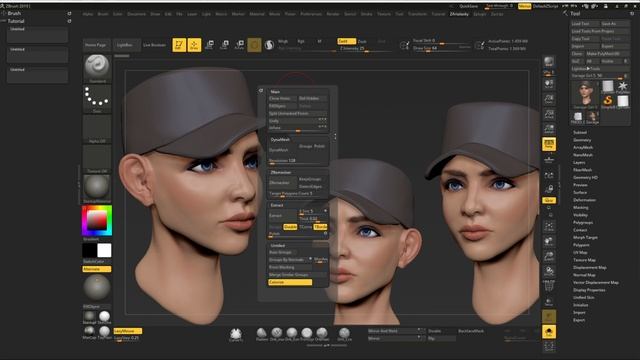Viewport: 640px width, 360px height.
Task: Activate the Edit mode button
Action: click(x=179, y=44)
